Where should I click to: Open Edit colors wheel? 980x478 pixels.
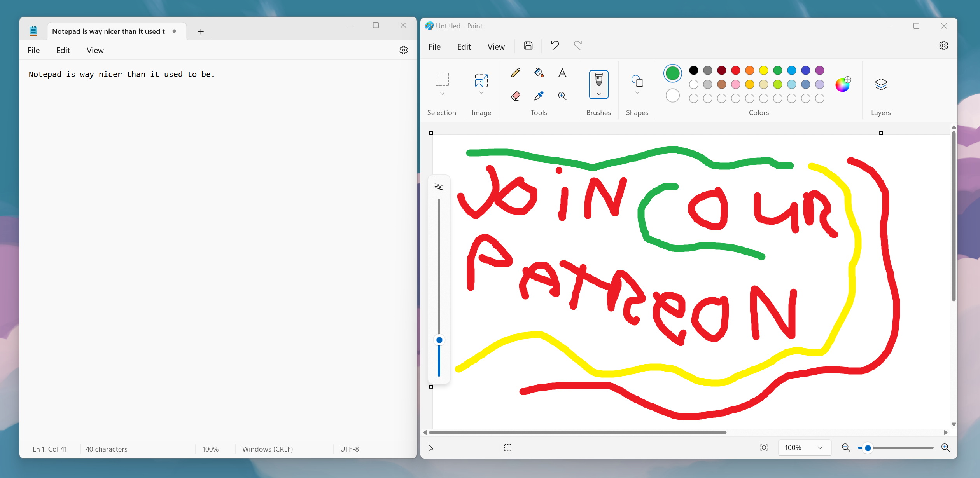point(843,84)
